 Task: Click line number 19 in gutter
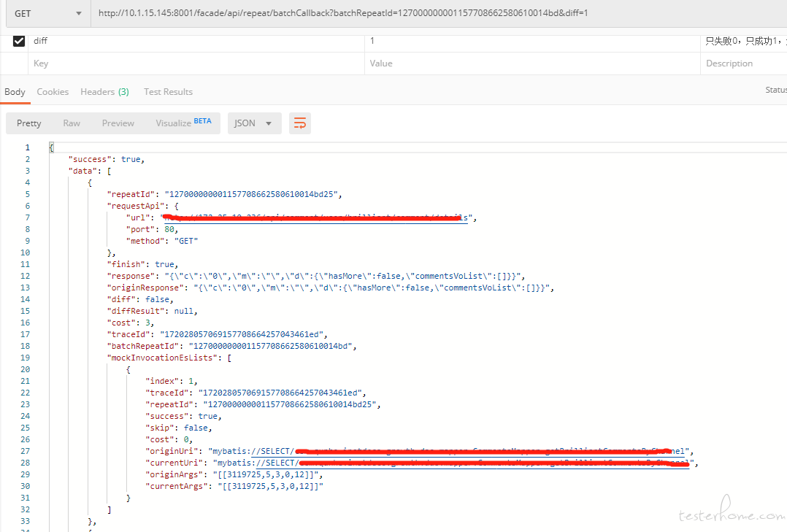coord(25,358)
